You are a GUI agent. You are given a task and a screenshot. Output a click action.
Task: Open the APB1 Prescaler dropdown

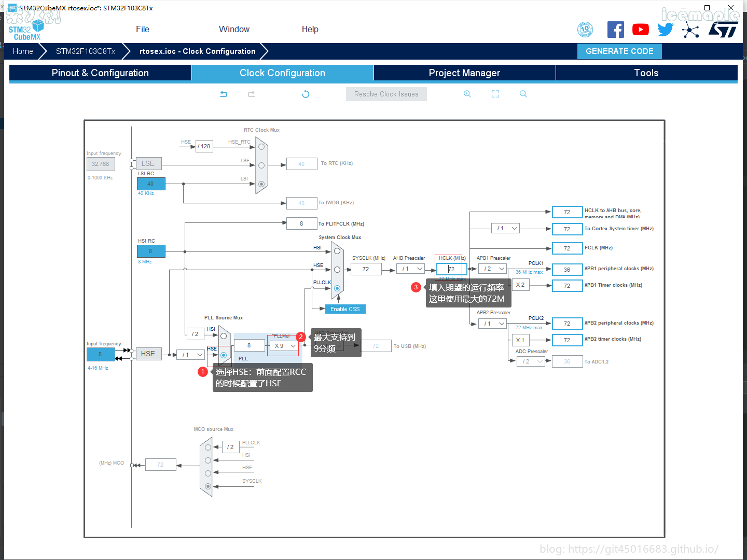492,269
